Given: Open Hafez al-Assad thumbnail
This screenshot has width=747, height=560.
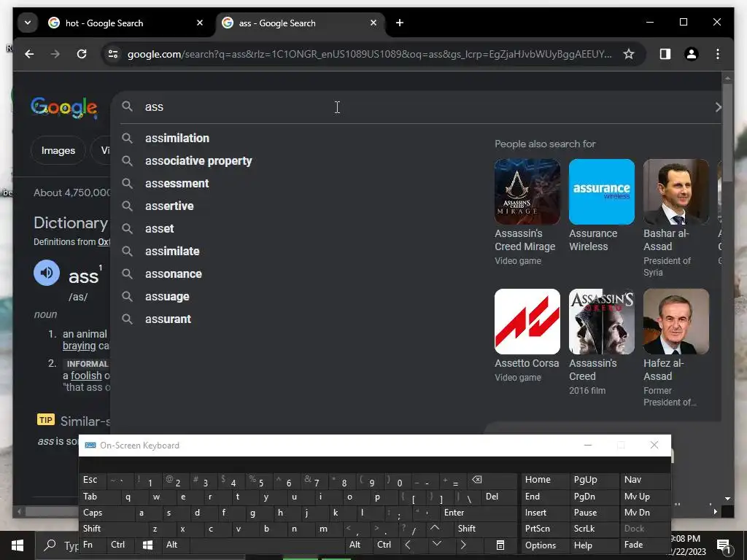Looking at the screenshot, I should click(676, 322).
